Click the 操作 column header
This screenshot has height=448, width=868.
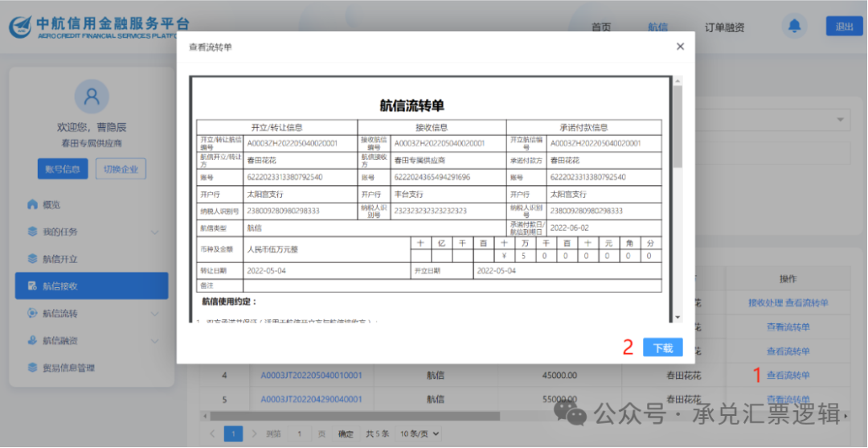[x=788, y=279]
